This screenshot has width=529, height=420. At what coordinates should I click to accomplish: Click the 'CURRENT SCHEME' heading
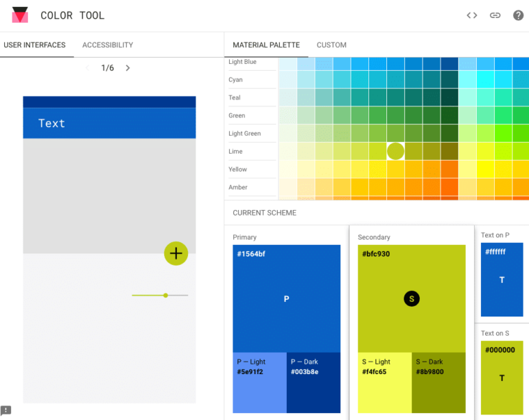(265, 213)
